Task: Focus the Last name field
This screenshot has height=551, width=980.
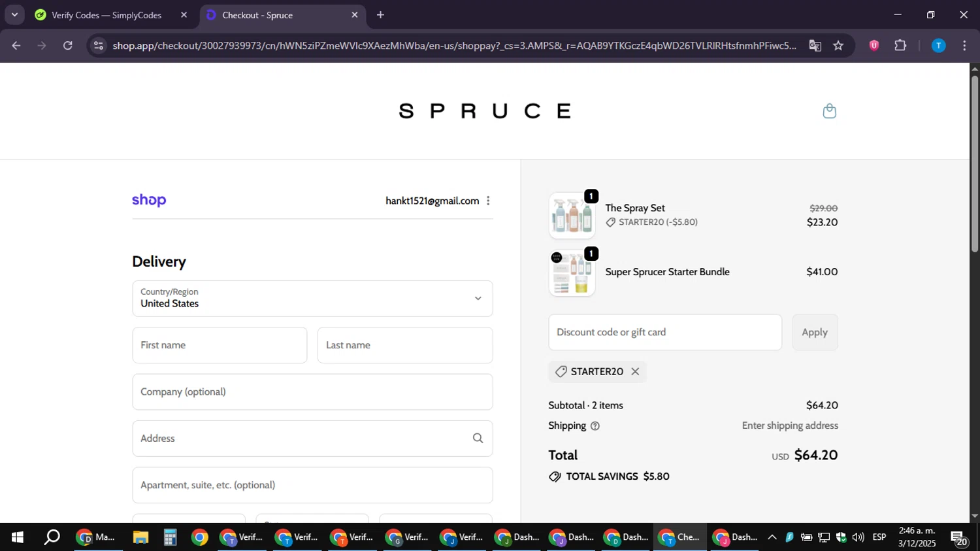Action: (x=405, y=345)
